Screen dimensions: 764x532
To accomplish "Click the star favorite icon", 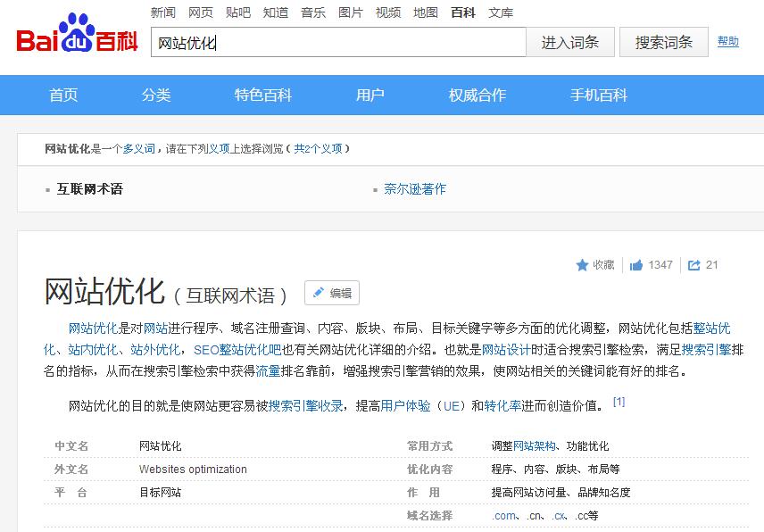I will click(x=583, y=265).
